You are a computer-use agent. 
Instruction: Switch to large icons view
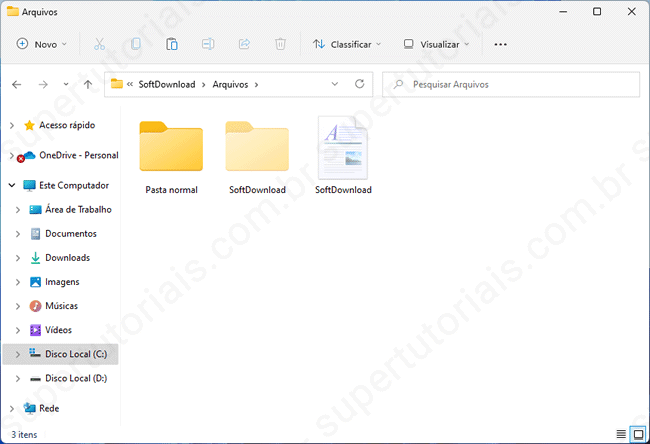[x=638, y=434]
